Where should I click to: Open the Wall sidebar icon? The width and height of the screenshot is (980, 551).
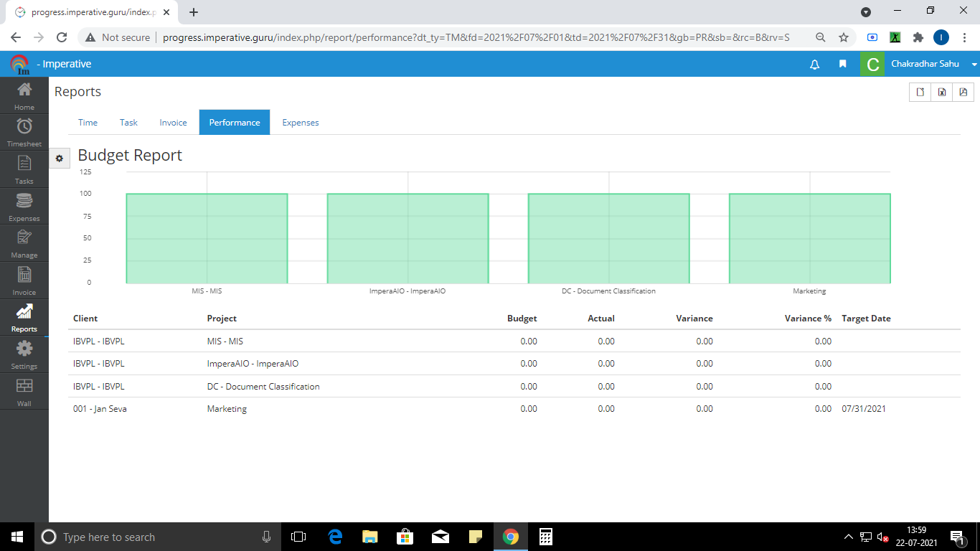[x=24, y=391]
